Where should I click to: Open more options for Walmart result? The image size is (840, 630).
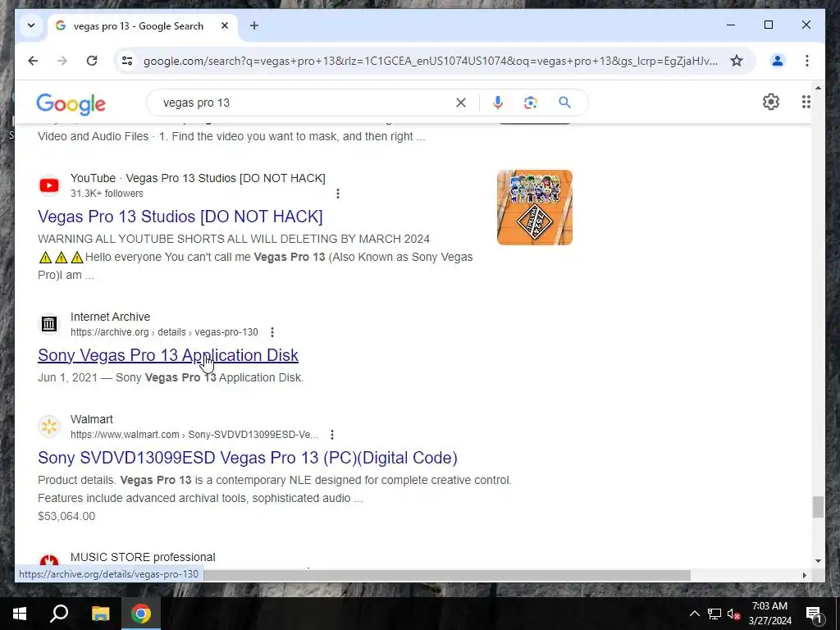tap(332, 435)
